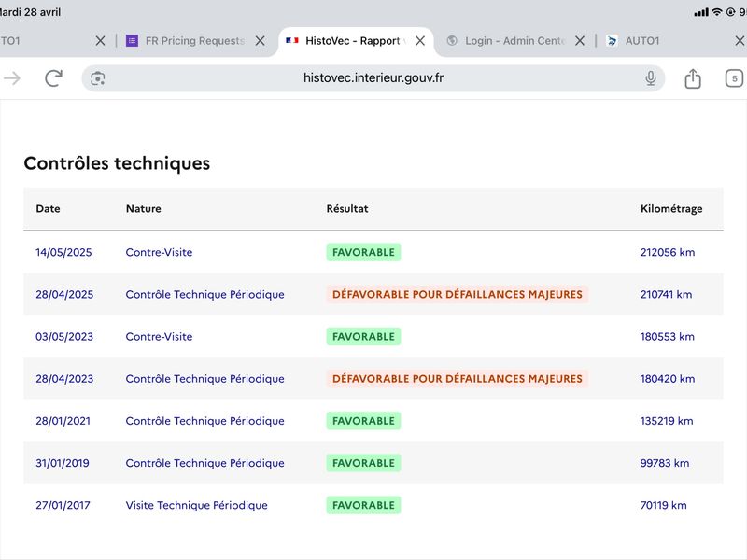Select the 212056 km mileage value

[668, 252]
